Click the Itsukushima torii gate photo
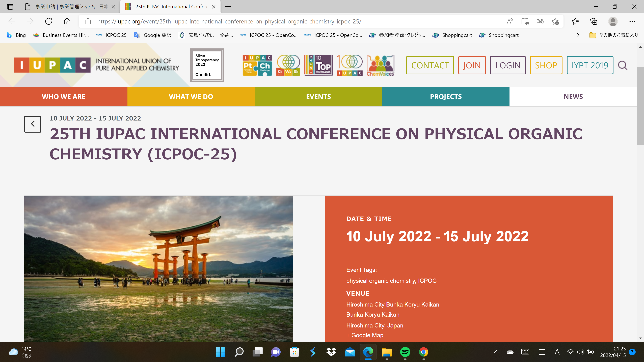The image size is (644, 362). [x=158, y=268]
